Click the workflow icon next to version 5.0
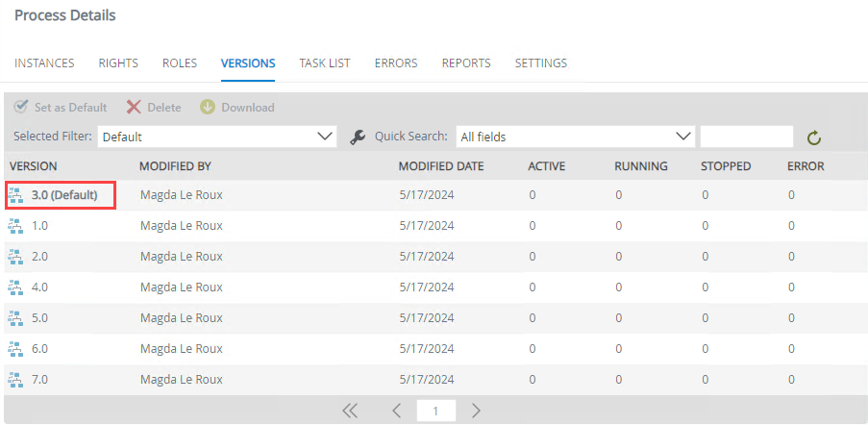 tap(15, 318)
